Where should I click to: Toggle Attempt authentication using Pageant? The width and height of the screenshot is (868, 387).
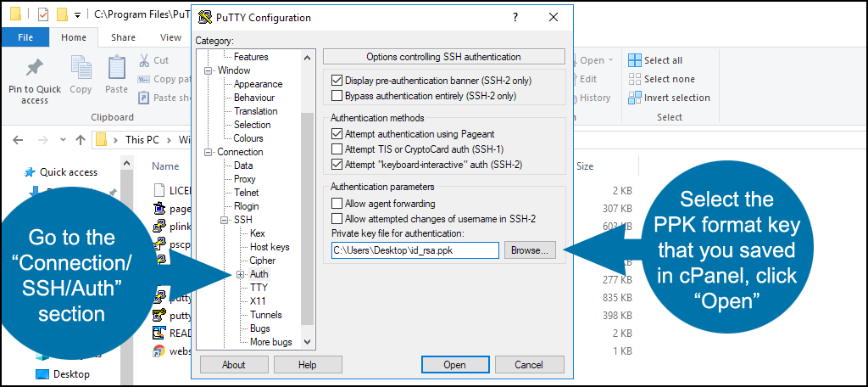pyautogui.click(x=337, y=133)
